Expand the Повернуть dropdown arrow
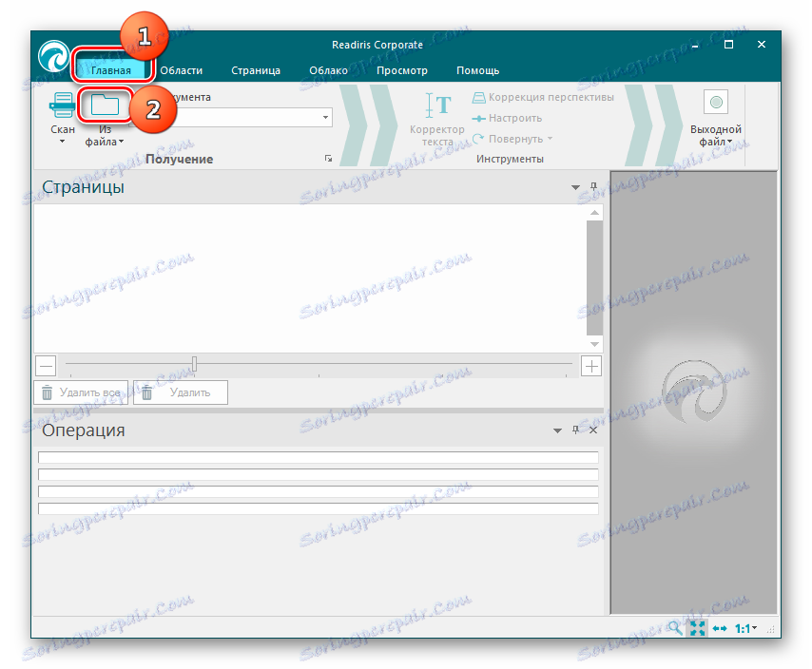The image size is (812, 669). pyautogui.click(x=550, y=139)
